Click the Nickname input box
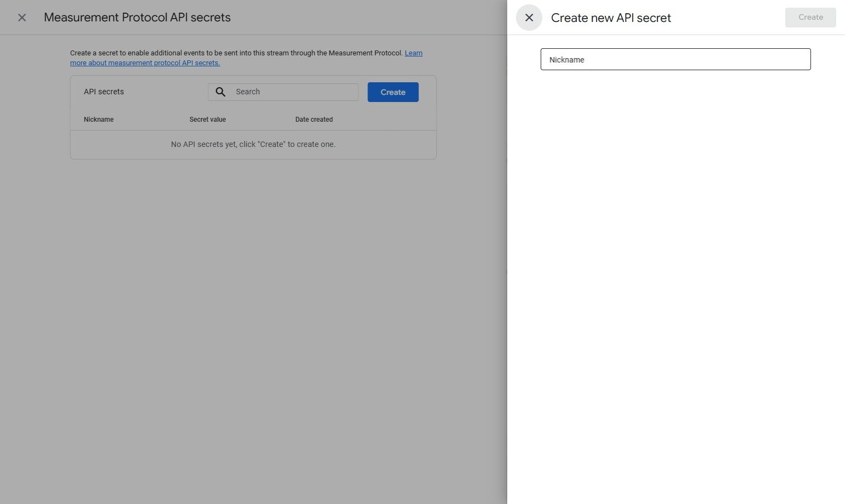 675,59
